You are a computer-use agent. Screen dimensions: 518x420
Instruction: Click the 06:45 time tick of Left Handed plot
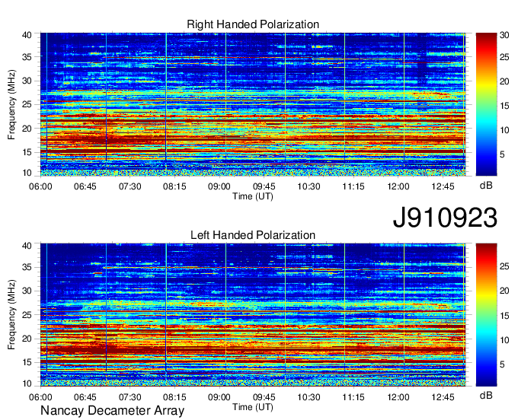tap(85, 397)
